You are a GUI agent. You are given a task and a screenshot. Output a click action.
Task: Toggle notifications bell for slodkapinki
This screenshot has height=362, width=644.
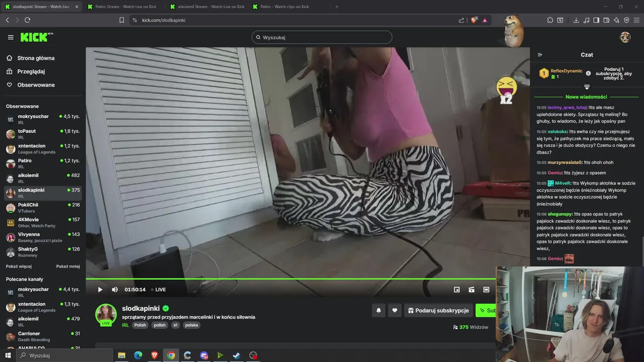pyautogui.click(x=379, y=311)
